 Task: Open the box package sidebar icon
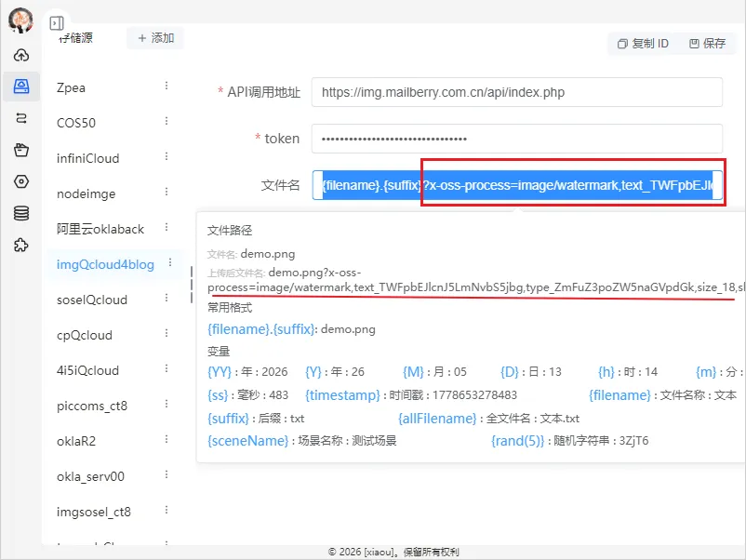21,150
